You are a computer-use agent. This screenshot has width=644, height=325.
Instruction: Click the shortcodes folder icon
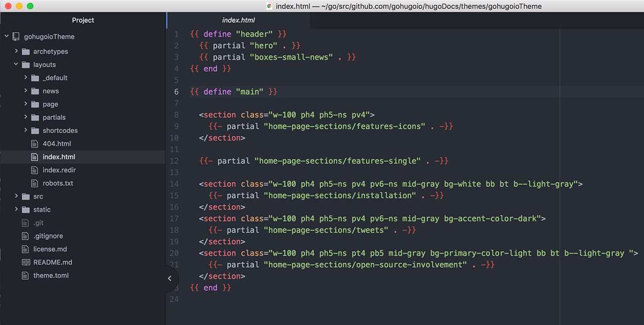pos(35,130)
